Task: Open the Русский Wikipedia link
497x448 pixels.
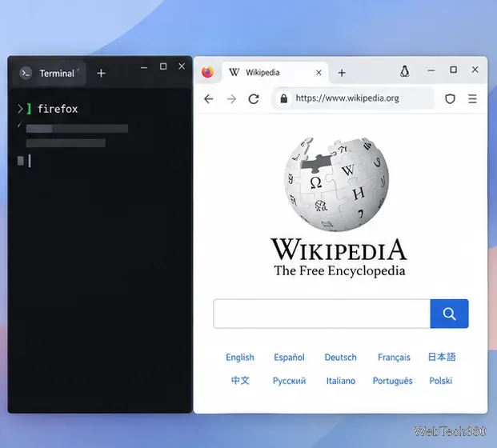Action: click(289, 381)
